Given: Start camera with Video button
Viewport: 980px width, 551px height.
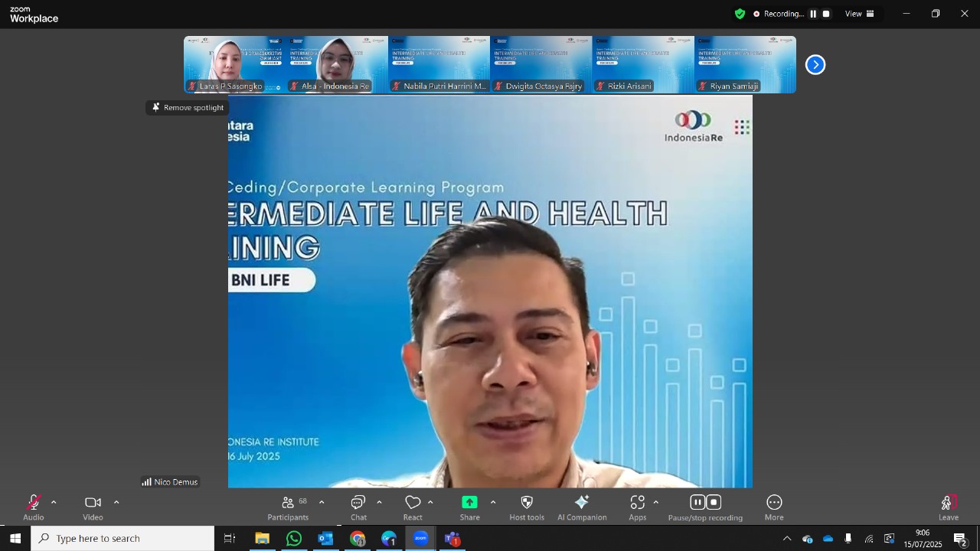Looking at the screenshot, I should coord(93,507).
